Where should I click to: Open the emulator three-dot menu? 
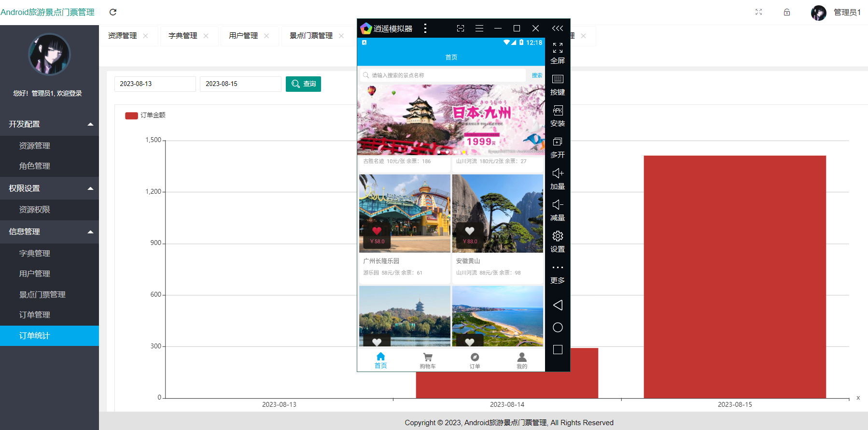(425, 29)
